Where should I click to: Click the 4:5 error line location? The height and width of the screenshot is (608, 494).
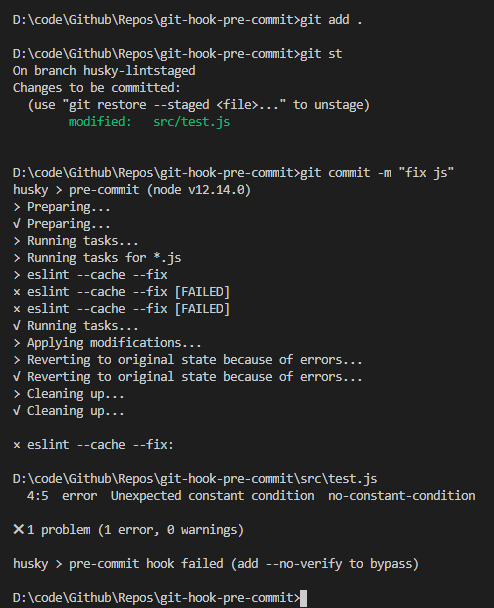[x=38, y=496]
